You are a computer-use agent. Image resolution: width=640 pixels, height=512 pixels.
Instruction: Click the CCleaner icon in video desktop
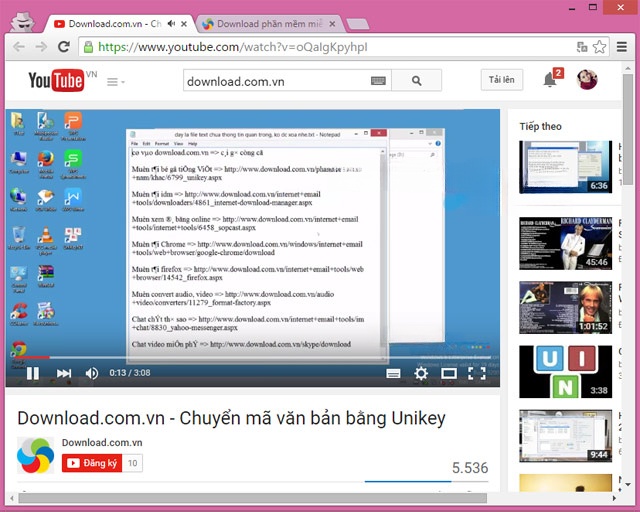point(19,311)
